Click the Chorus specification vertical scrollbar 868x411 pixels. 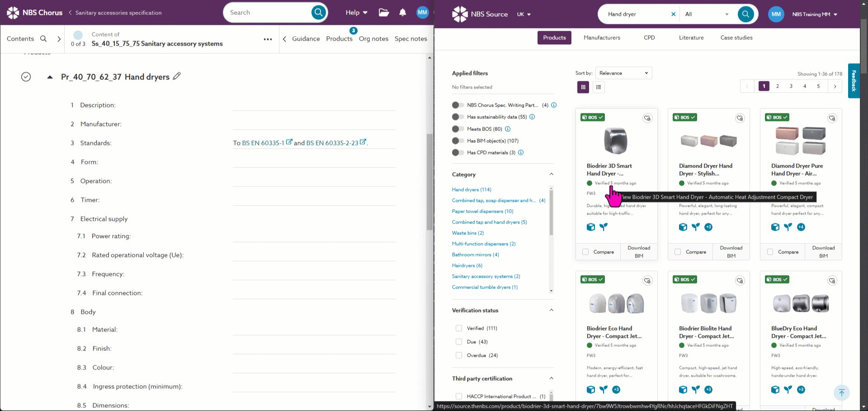pyautogui.click(x=429, y=182)
